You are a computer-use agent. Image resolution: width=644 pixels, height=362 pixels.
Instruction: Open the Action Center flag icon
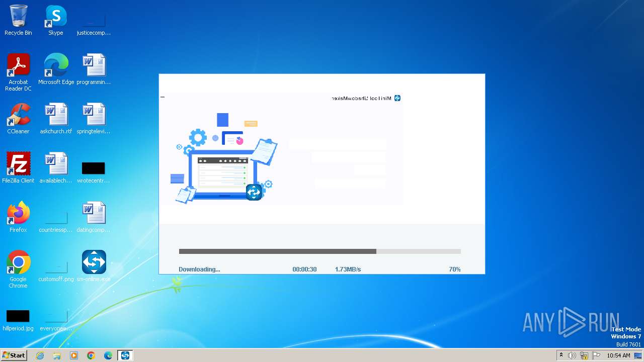(x=596, y=355)
